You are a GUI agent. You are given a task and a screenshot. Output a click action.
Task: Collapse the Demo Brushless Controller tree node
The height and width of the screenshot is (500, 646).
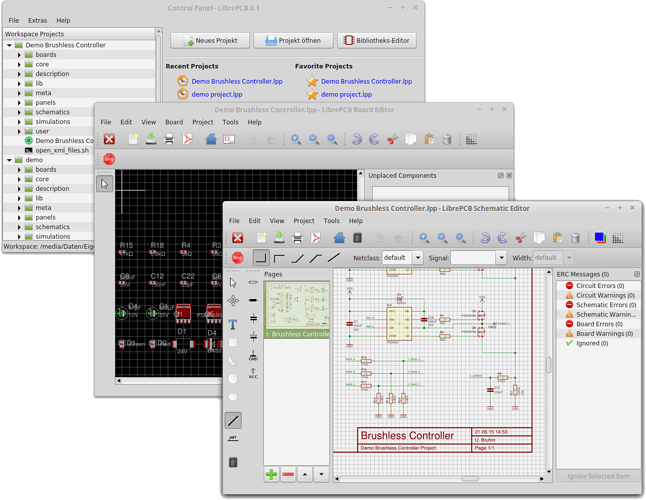pyautogui.click(x=10, y=45)
